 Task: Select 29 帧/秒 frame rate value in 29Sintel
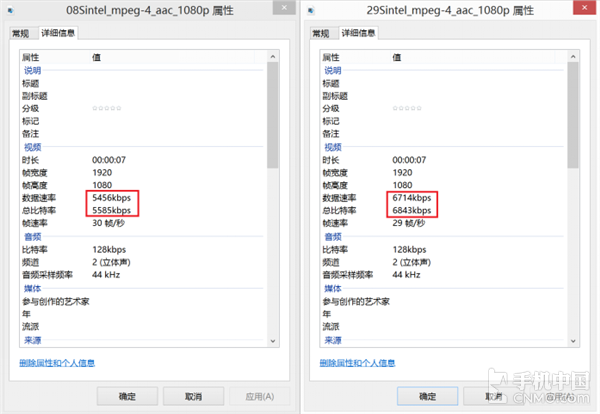point(409,223)
